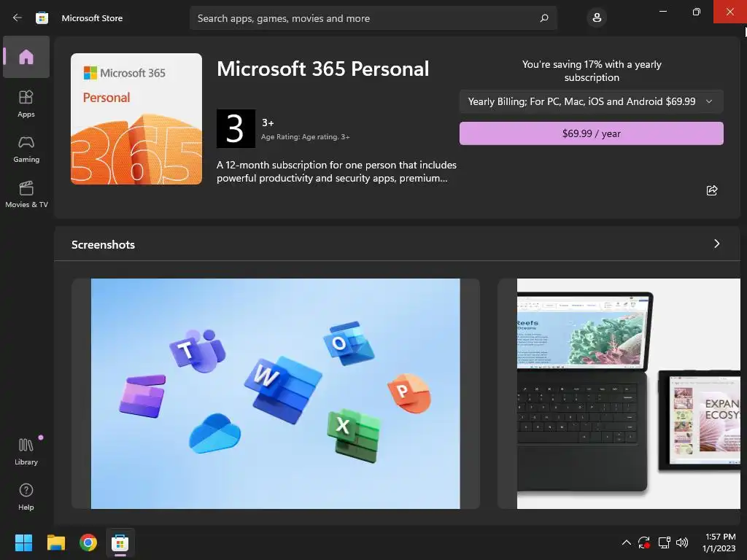Open the Home tab in sidebar

click(x=26, y=57)
